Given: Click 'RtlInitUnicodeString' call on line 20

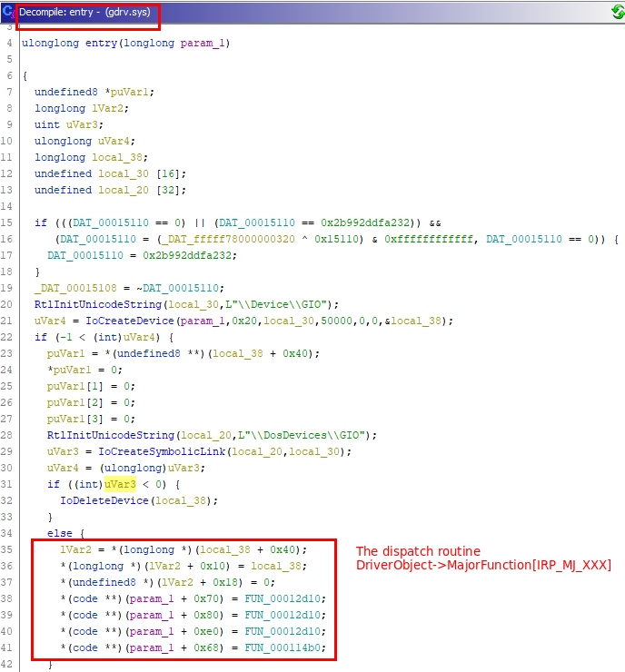Looking at the screenshot, I should (98, 305).
